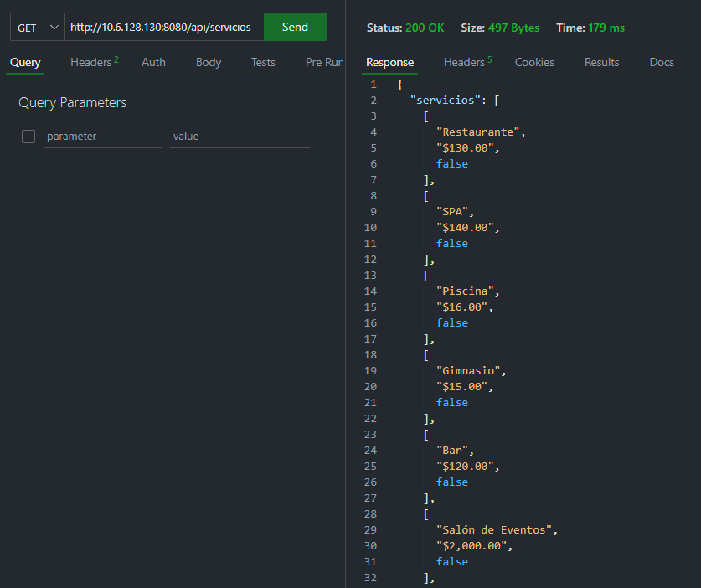Viewport: 701px width, 588px height.
Task: Click the Query Parameters heading
Action: click(72, 102)
